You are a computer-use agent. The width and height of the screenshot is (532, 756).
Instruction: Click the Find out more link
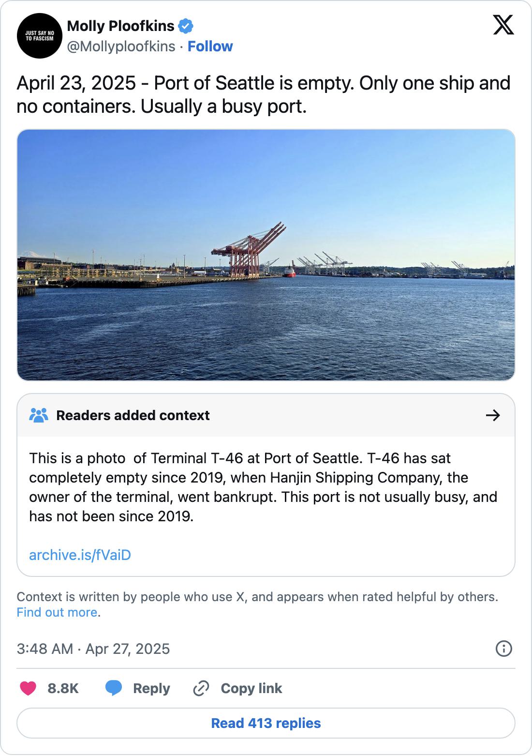click(x=57, y=612)
